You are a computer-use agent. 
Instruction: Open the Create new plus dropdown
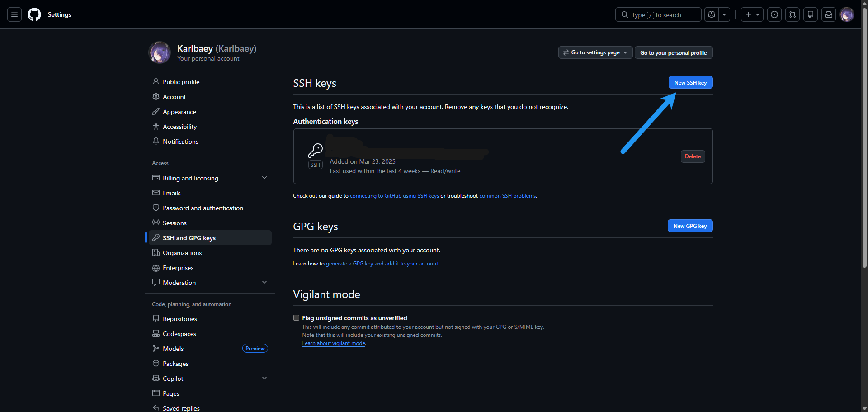tap(752, 14)
